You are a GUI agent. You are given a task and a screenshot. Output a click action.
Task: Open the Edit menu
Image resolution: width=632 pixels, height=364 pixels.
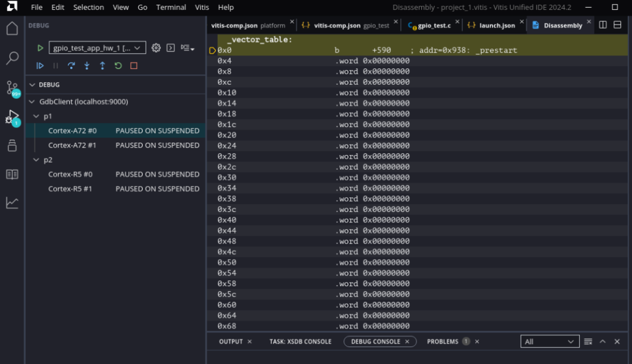(57, 7)
